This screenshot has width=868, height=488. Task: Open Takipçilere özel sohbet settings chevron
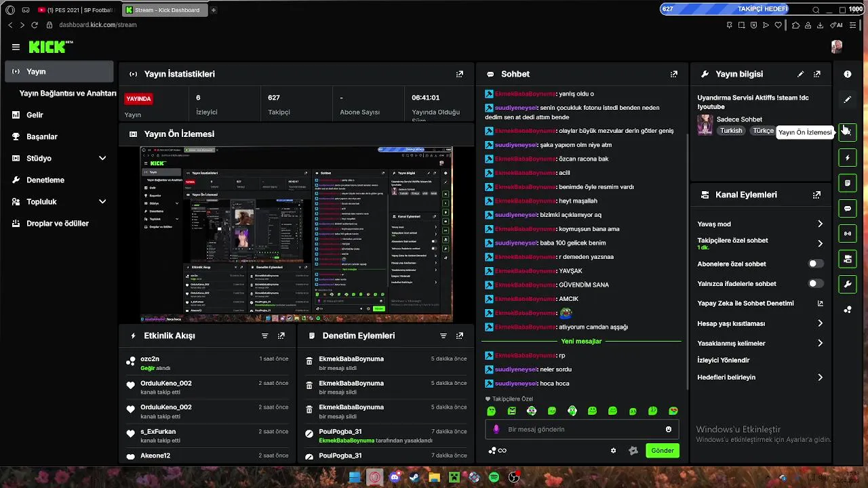[x=820, y=243]
